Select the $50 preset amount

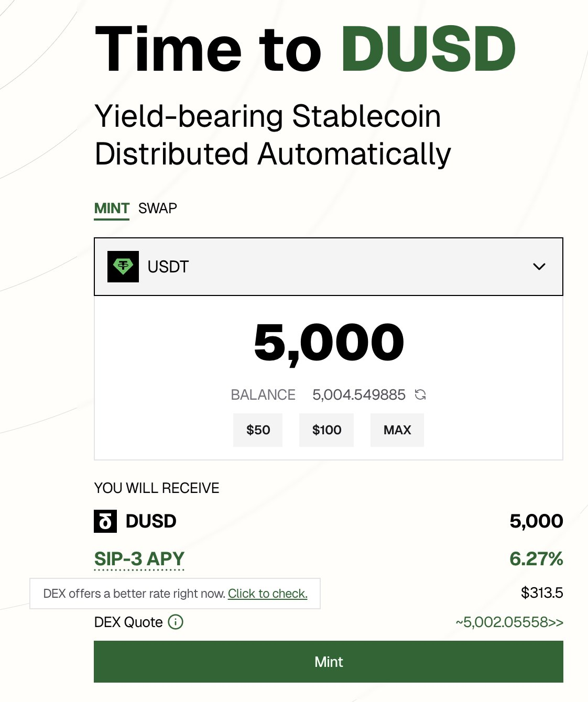(x=258, y=430)
